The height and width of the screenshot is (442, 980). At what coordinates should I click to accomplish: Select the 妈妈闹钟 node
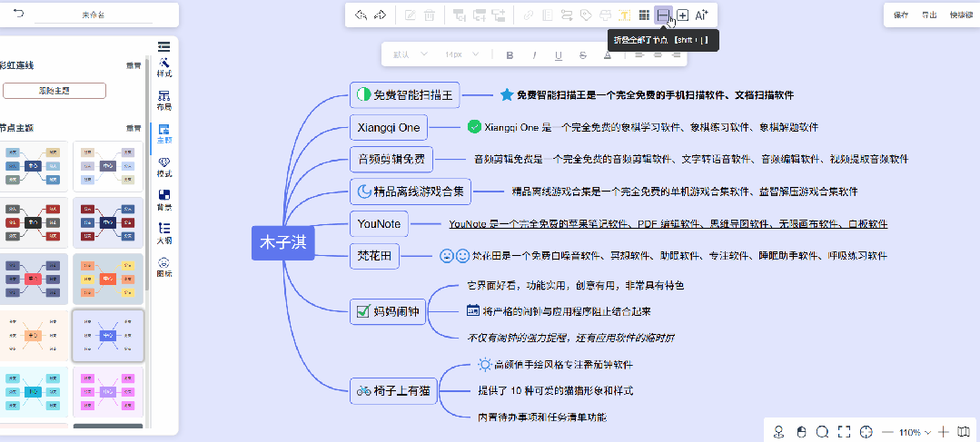pos(388,311)
